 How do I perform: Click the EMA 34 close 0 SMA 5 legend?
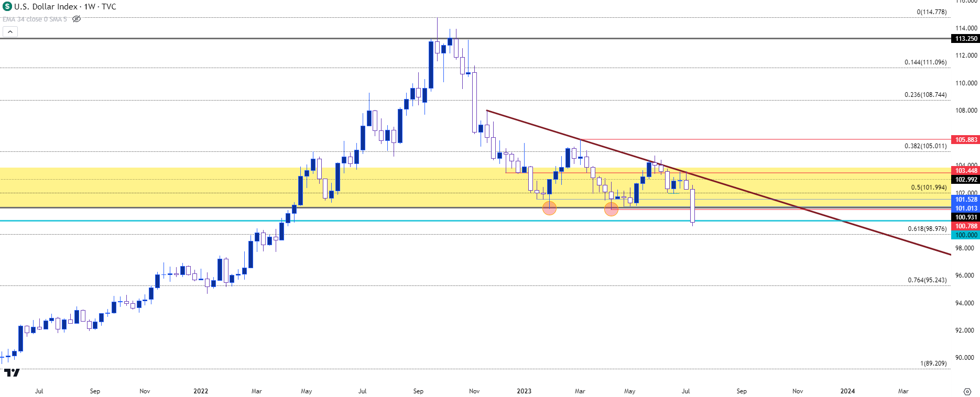point(35,19)
